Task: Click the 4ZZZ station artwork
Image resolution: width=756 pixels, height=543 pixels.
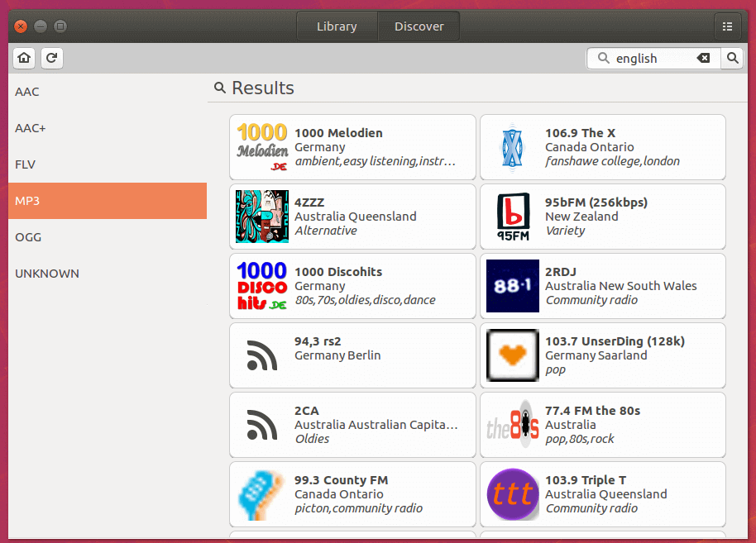Action: coord(262,217)
